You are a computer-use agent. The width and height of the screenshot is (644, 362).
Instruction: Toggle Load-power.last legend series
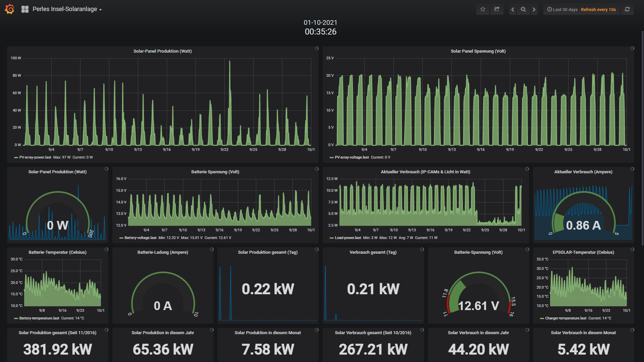coord(347,238)
